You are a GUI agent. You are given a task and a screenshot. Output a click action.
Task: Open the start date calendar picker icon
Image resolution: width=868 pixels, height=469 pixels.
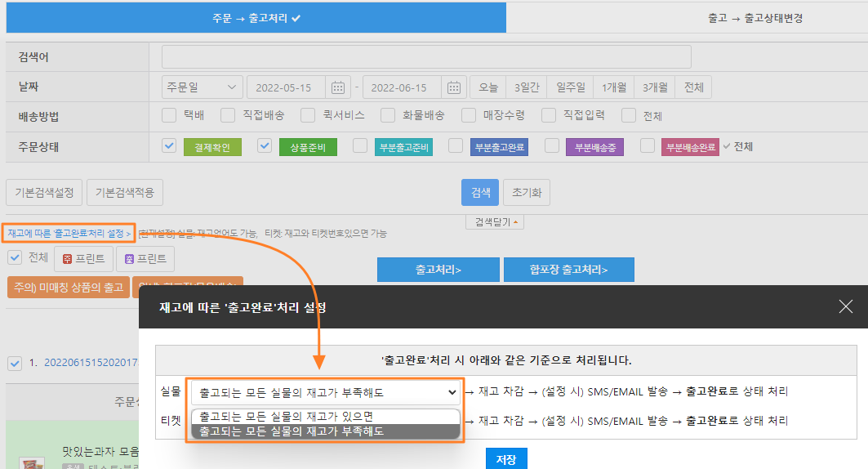(338, 87)
